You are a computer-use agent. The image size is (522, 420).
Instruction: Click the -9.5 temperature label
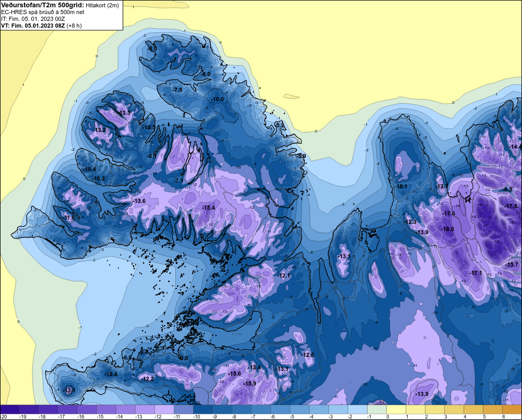pos(507,189)
